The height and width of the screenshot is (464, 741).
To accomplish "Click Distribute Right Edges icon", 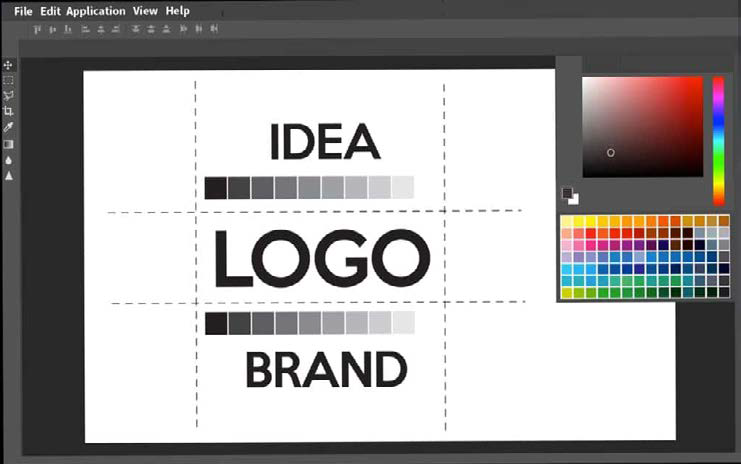I will (x=214, y=29).
